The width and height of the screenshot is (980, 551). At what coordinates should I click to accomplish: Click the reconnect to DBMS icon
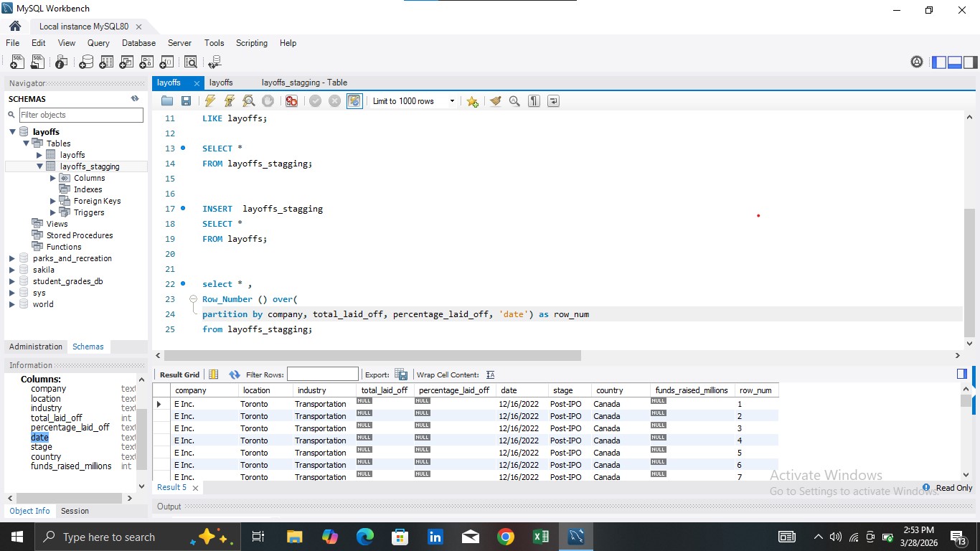(x=215, y=62)
